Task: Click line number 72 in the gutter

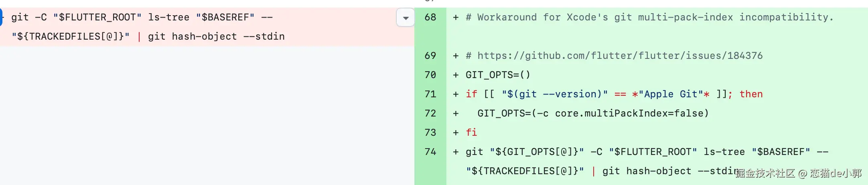Action: 430,113
